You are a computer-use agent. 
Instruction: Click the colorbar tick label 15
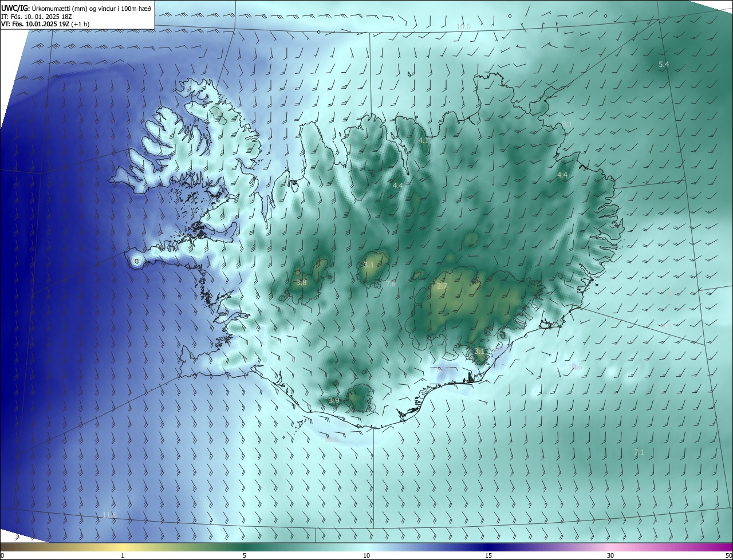tap(488, 555)
